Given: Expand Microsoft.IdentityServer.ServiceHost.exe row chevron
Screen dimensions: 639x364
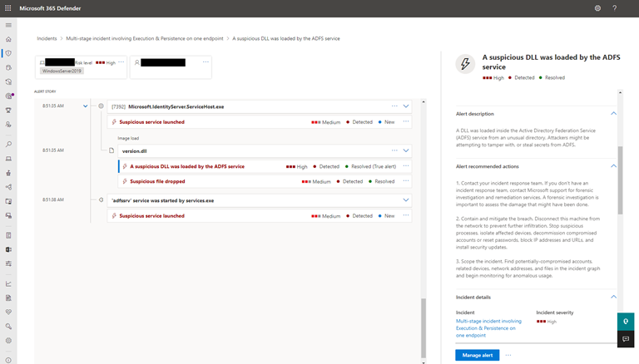Looking at the screenshot, I should [406, 106].
